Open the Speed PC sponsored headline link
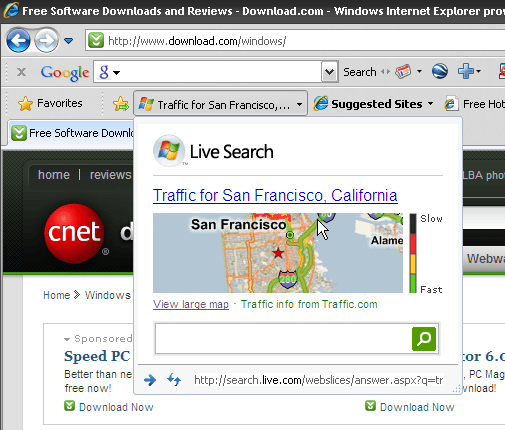505x430 pixels. click(97, 356)
